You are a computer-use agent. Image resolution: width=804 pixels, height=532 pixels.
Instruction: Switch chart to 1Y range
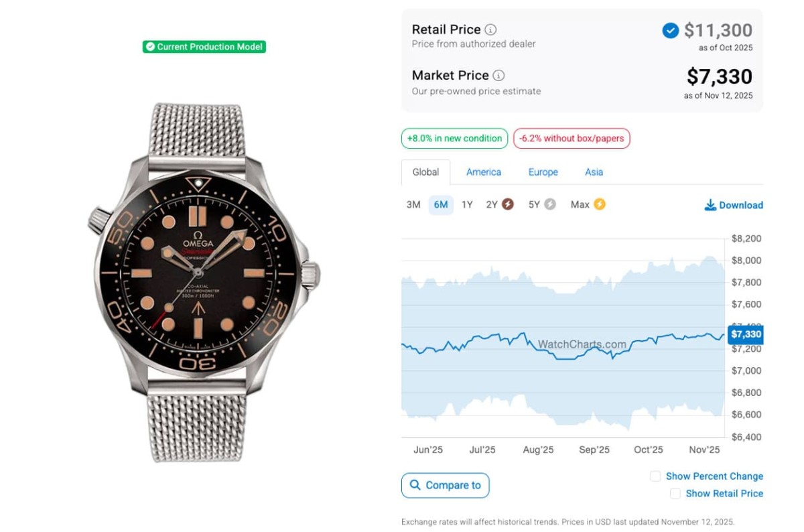(x=467, y=204)
